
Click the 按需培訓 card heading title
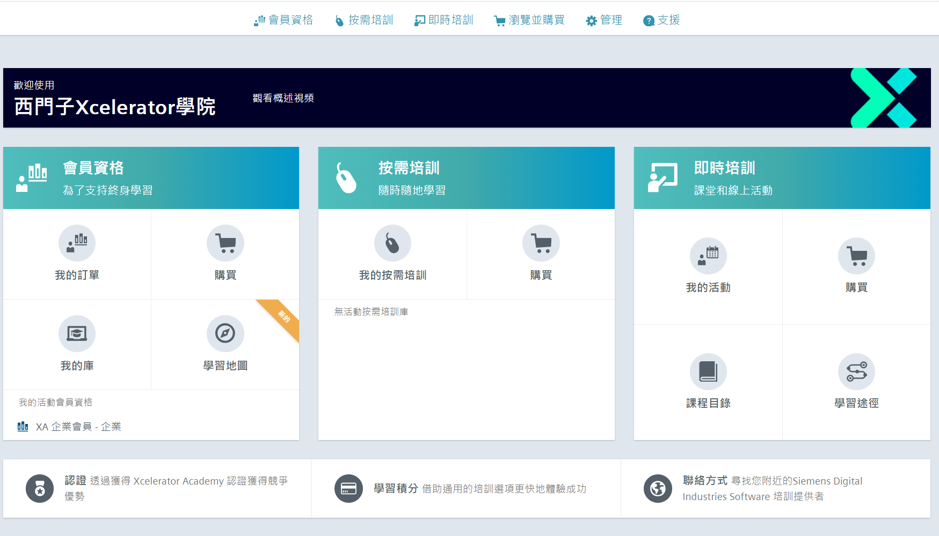(409, 168)
